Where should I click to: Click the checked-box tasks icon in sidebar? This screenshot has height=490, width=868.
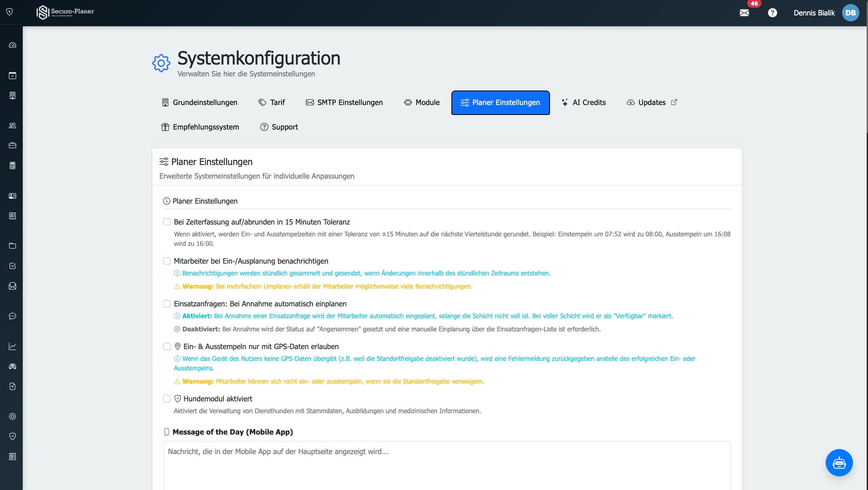(x=12, y=266)
